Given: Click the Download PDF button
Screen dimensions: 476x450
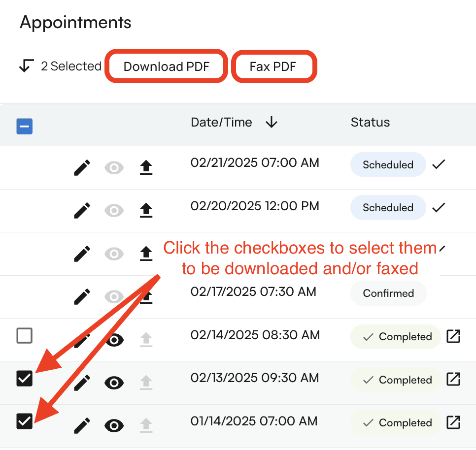Looking at the screenshot, I should (x=166, y=66).
